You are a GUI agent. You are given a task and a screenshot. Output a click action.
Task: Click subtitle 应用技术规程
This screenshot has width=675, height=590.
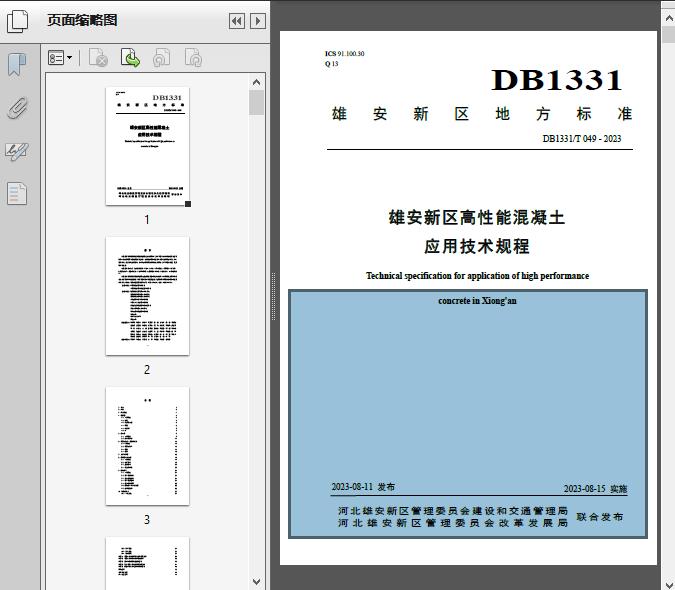pyautogui.click(x=477, y=247)
